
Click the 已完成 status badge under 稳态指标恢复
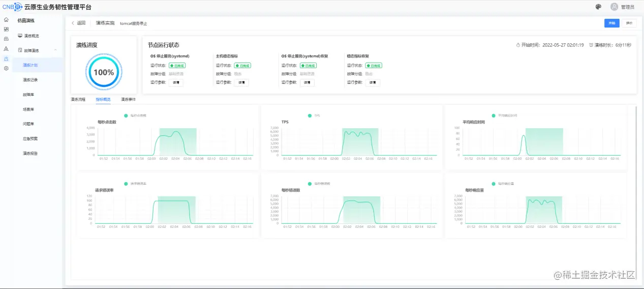pyautogui.click(x=373, y=66)
